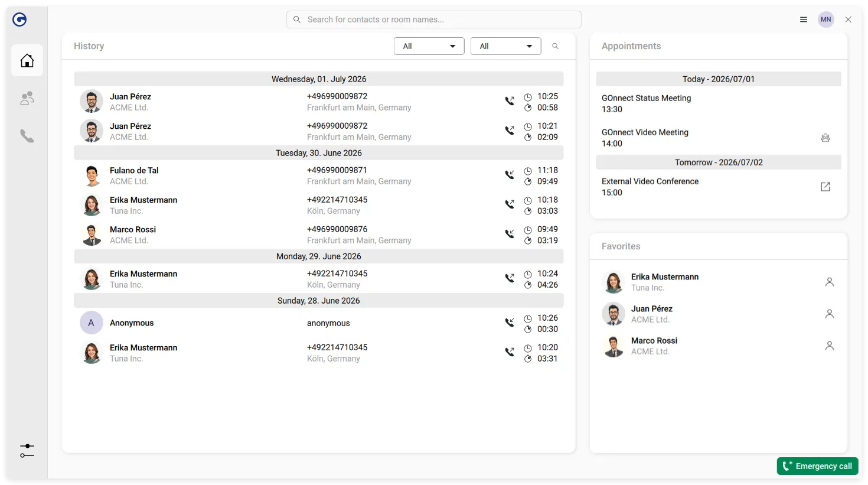Click the number +496990009876

(x=337, y=229)
